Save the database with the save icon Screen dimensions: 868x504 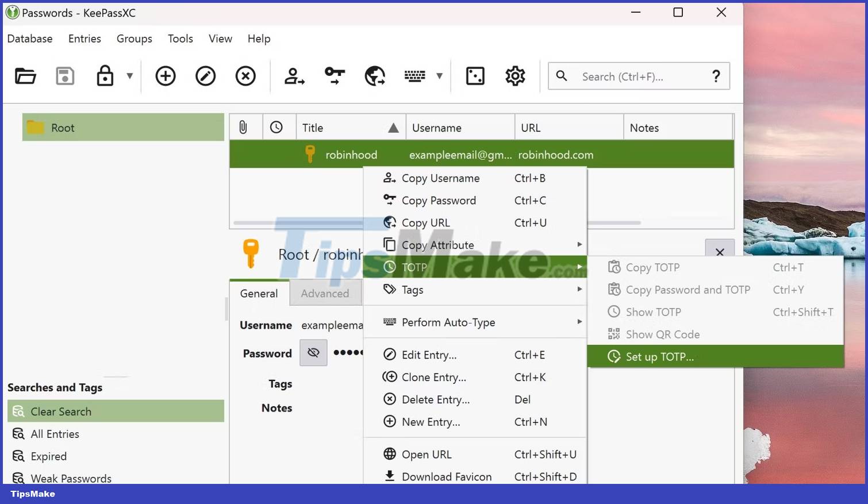click(x=64, y=76)
